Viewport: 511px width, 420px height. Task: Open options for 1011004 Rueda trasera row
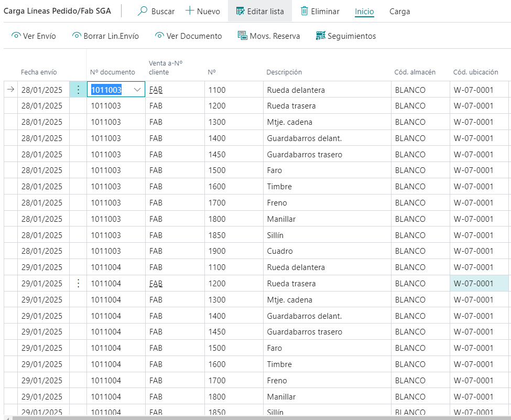click(x=79, y=284)
